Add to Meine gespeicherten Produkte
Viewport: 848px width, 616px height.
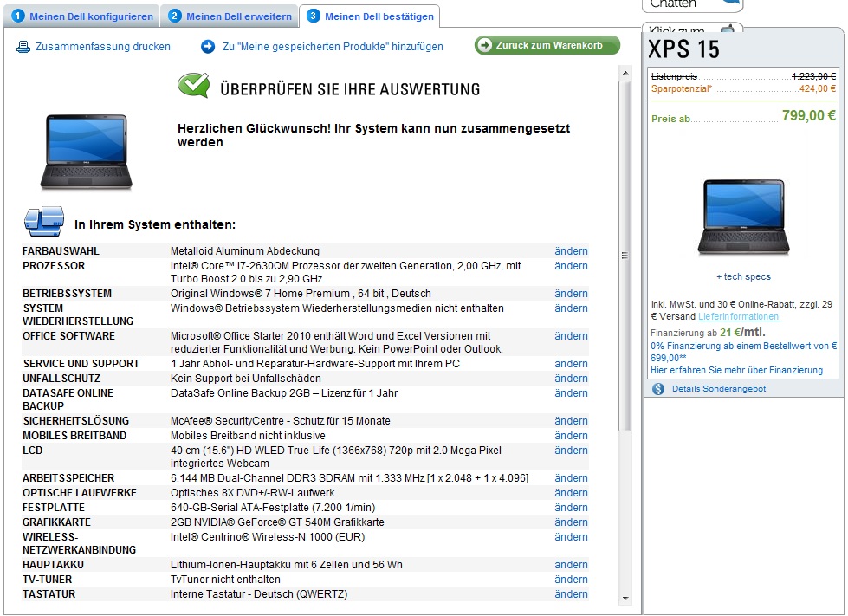(x=333, y=47)
